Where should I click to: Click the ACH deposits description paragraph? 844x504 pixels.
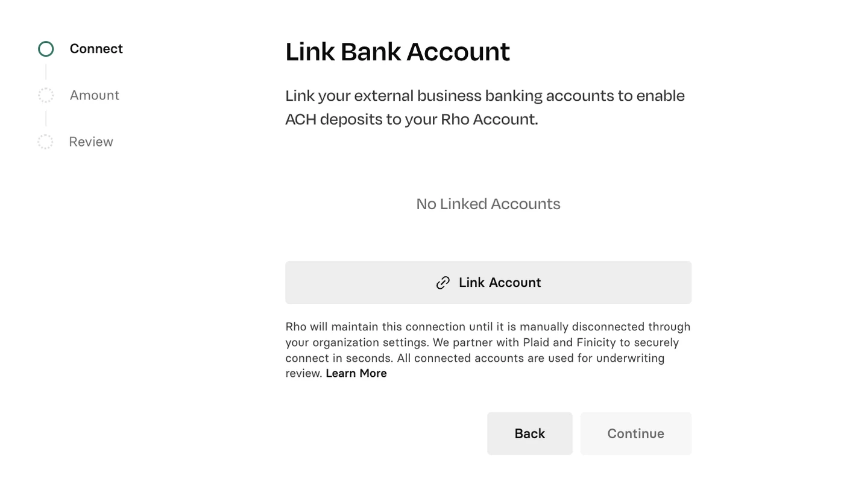[x=485, y=107]
